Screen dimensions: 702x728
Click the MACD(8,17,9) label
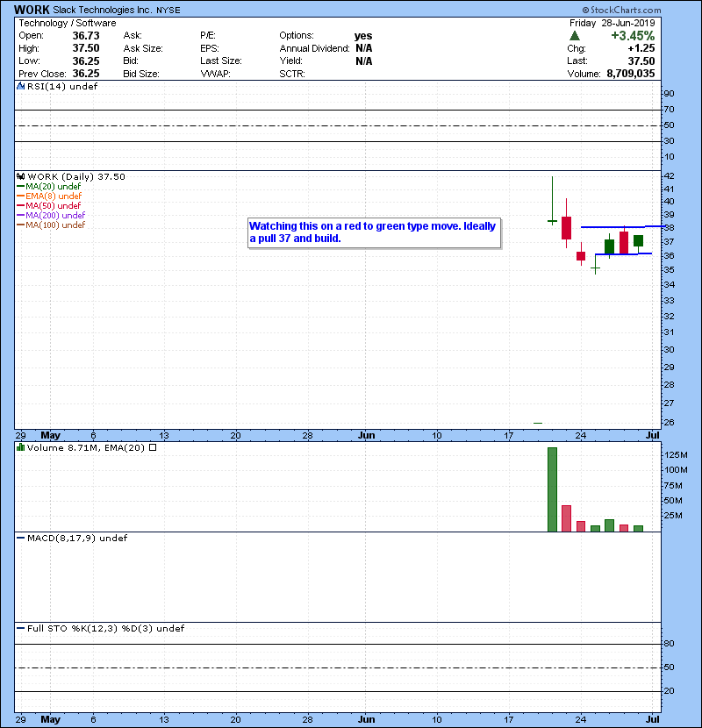pyautogui.click(x=77, y=539)
